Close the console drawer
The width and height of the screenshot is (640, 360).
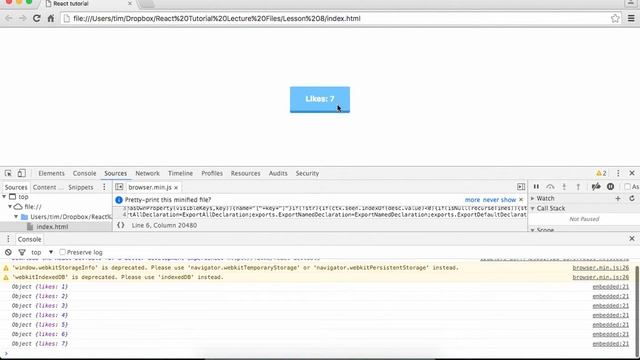pyautogui.click(x=632, y=239)
